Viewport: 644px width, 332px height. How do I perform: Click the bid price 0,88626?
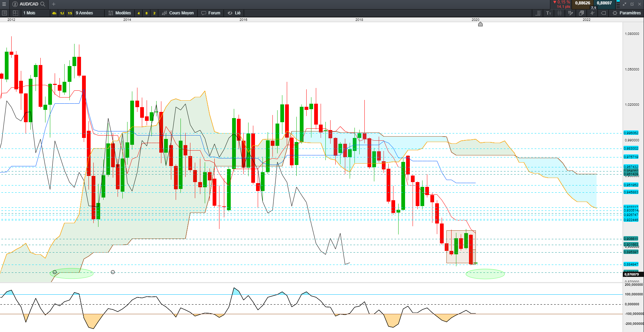click(582, 3)
